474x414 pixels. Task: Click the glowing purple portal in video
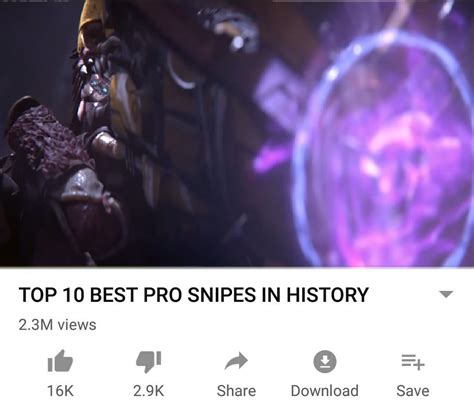[383, 150]
